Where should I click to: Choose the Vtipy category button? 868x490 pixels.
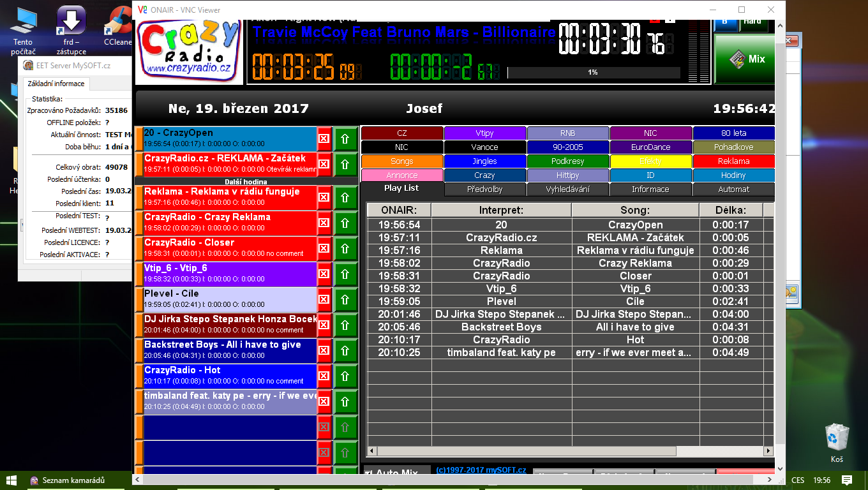pos(485,133)
